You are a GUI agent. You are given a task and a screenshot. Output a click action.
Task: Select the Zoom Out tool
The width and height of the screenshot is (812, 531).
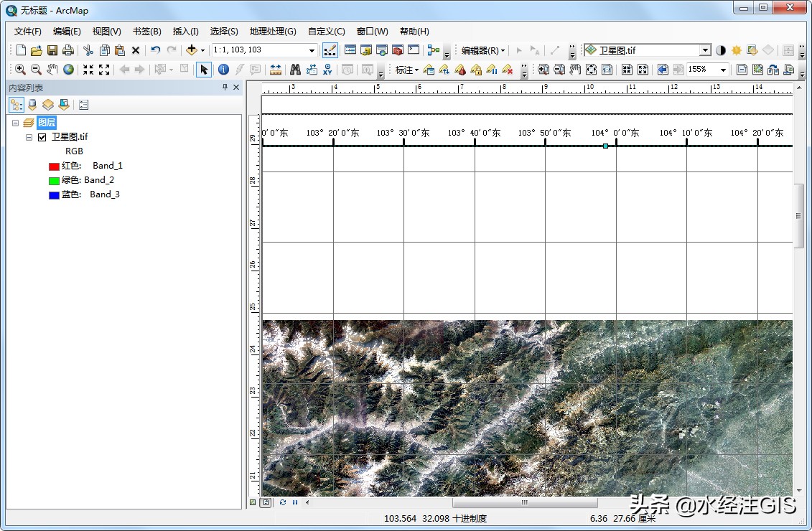[x=36, y=70]
